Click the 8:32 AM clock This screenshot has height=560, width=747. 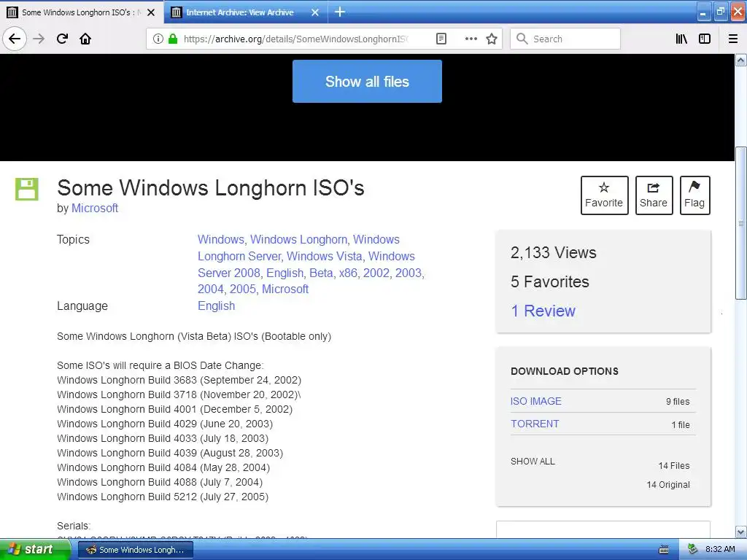coord(720,550)
